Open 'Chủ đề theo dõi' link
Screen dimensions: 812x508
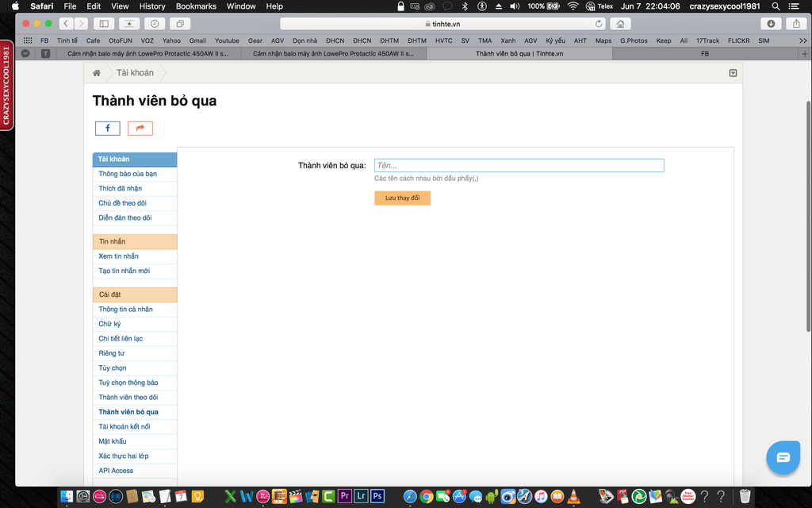point(122,203)
